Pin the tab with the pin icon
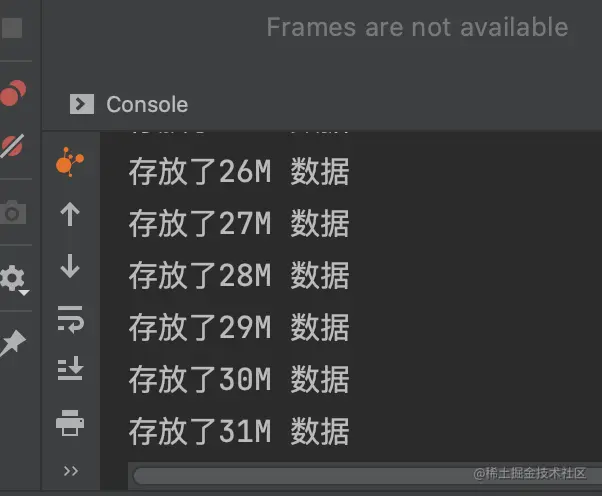This screenshot has width=602, height=496. point(13,342)
